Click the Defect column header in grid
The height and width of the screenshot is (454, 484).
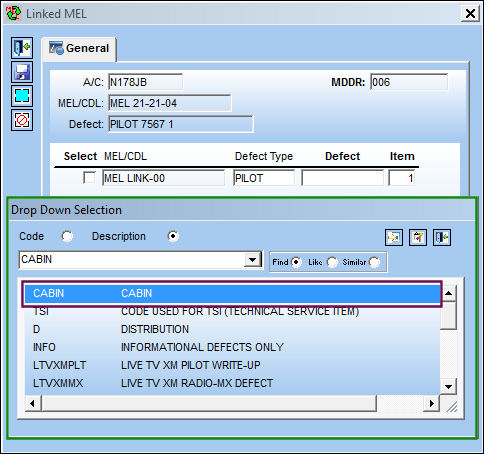[x=342, y=156]
